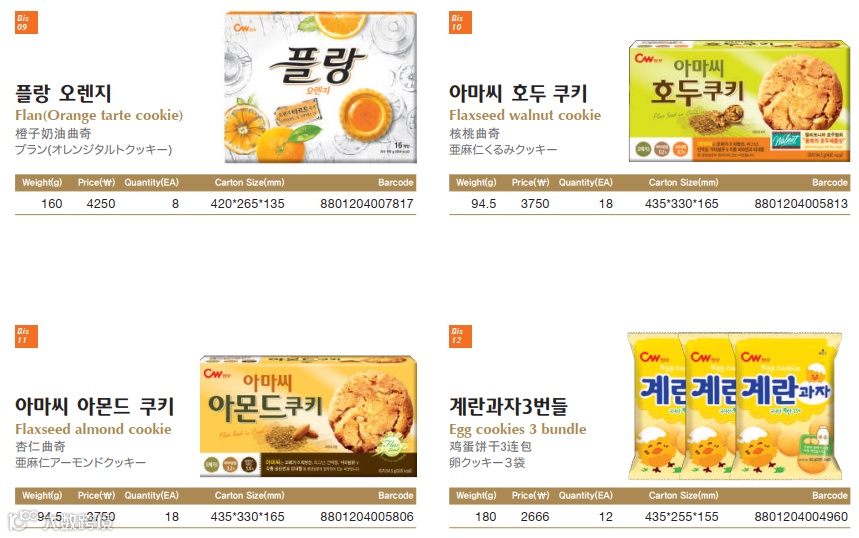Select the Egg cookies 3 bundle package image
This screenshot has width=859, height=538.
coord(735,405)
